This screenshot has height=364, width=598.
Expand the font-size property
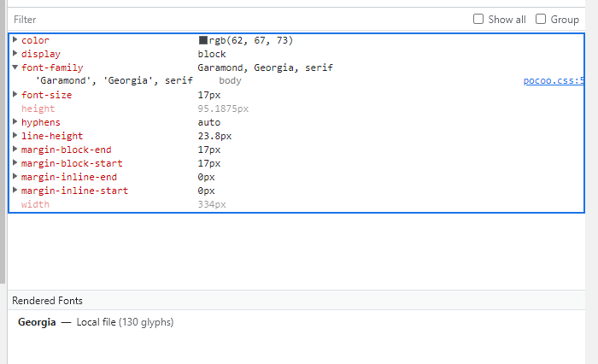(15, 94)
